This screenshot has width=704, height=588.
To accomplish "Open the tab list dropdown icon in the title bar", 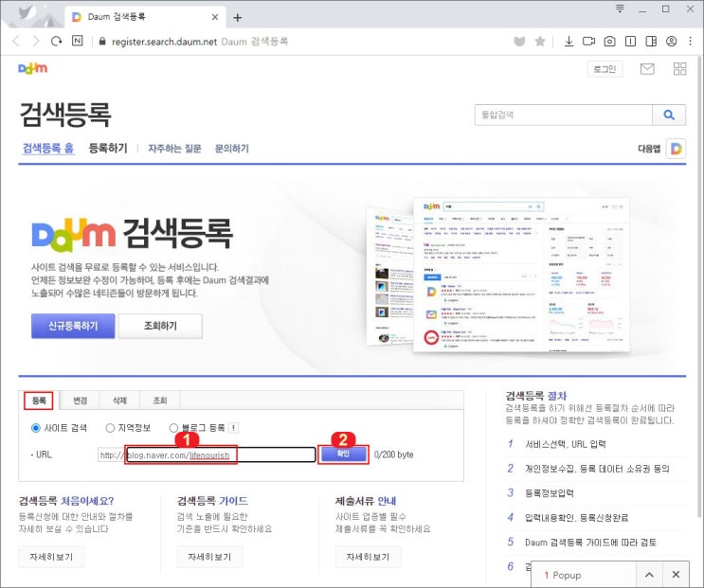I will (x=620, y=9).
